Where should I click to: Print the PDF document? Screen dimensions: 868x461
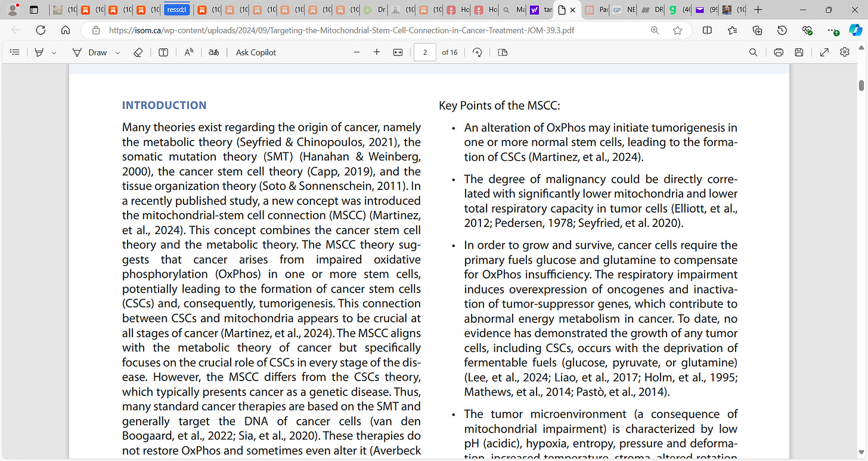(x=779, y=52)
